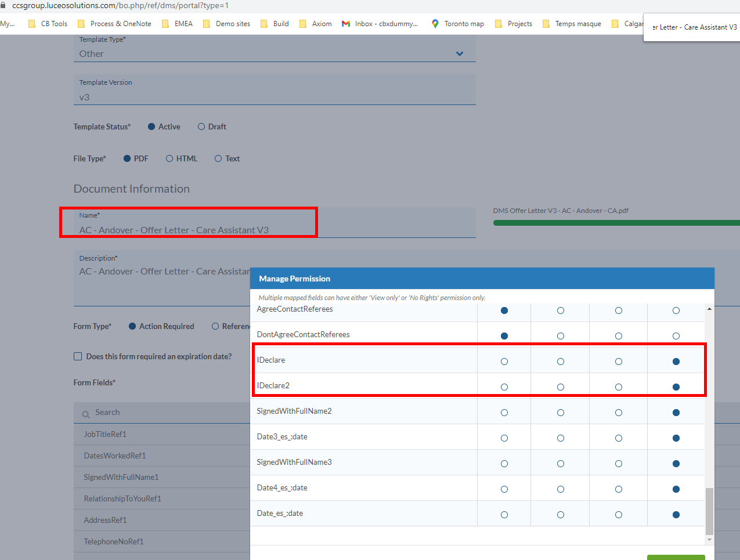Open the Gmail Inbox bookmark

[380, 24]
